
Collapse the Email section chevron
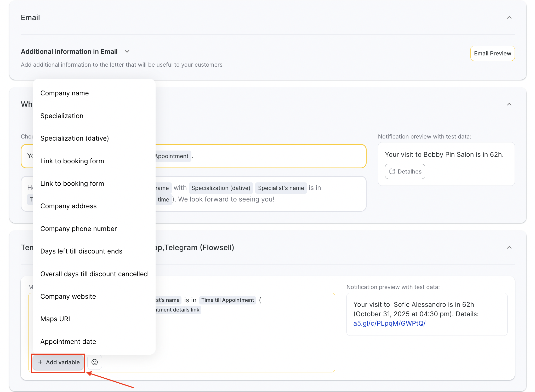(x=509, y=18)
